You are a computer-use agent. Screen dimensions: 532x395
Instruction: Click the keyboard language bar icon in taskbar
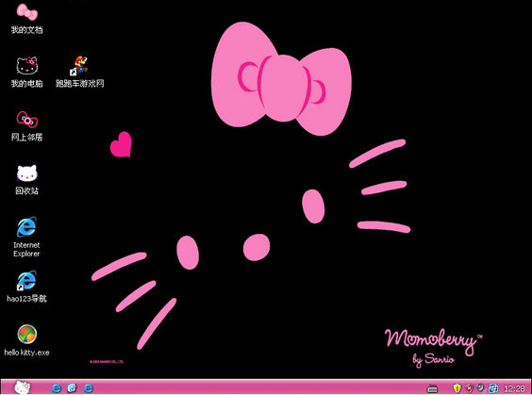click(432, 388)
